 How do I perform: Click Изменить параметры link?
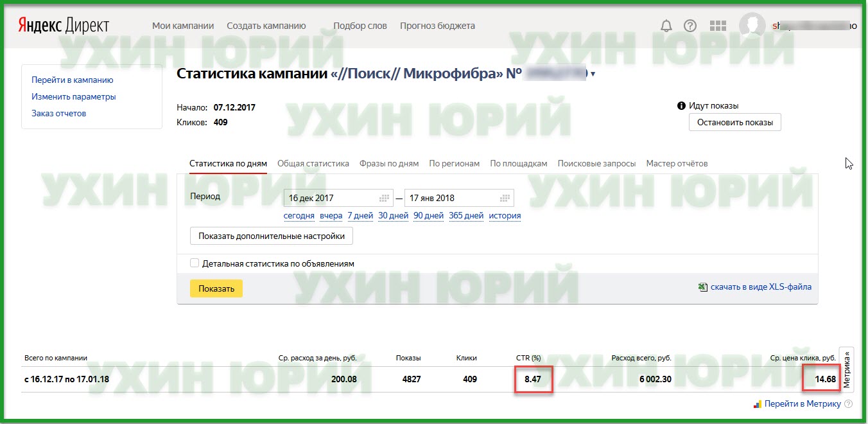74,97
